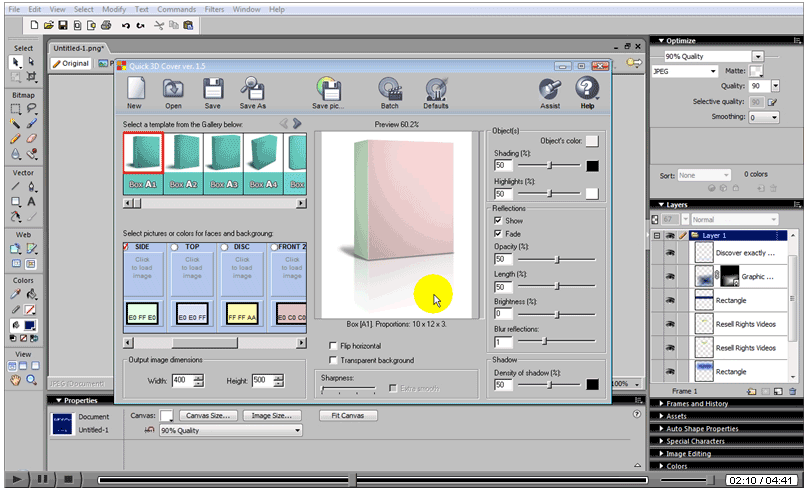Click the Undo icon in main toolbar
The width and height of the screenshot is (807, 491).
pos(126,25)
